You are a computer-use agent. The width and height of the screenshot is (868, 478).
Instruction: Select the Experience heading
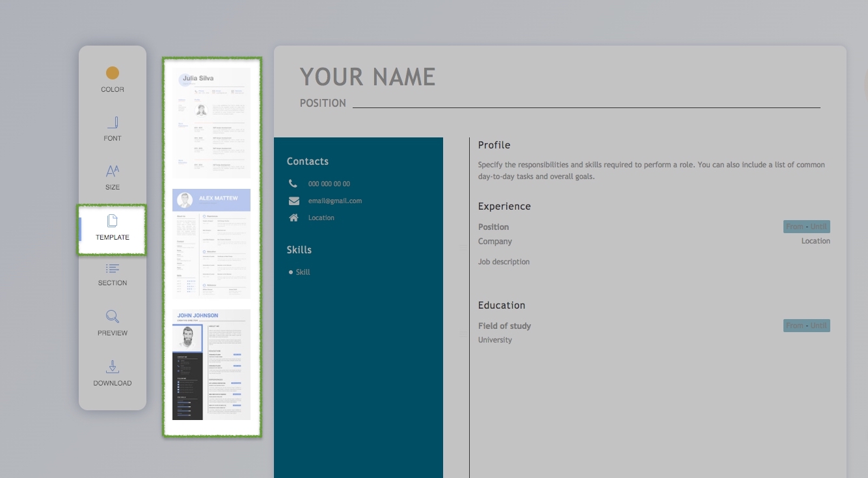coord(504,206)
